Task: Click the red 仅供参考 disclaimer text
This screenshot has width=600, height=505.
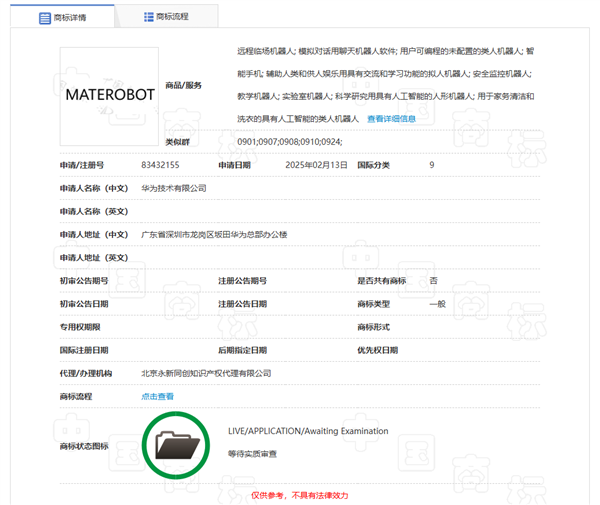Action: [299, 495]
